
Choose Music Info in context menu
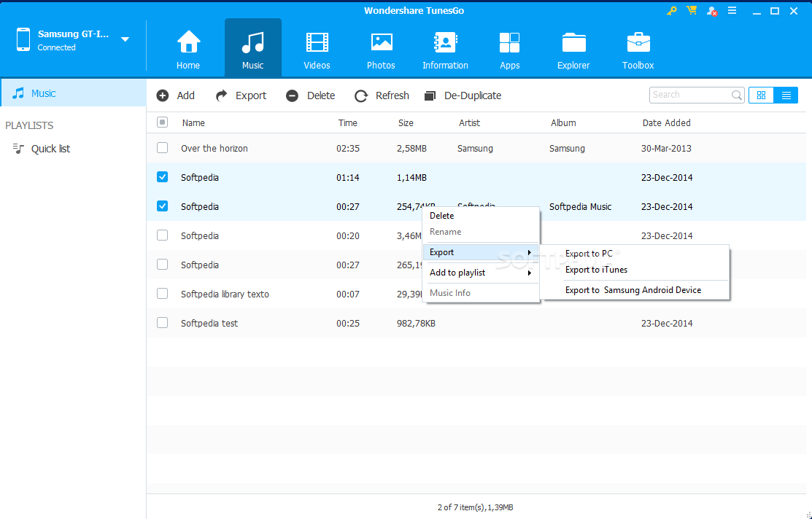pyautogui.click(x=481, y=293)
